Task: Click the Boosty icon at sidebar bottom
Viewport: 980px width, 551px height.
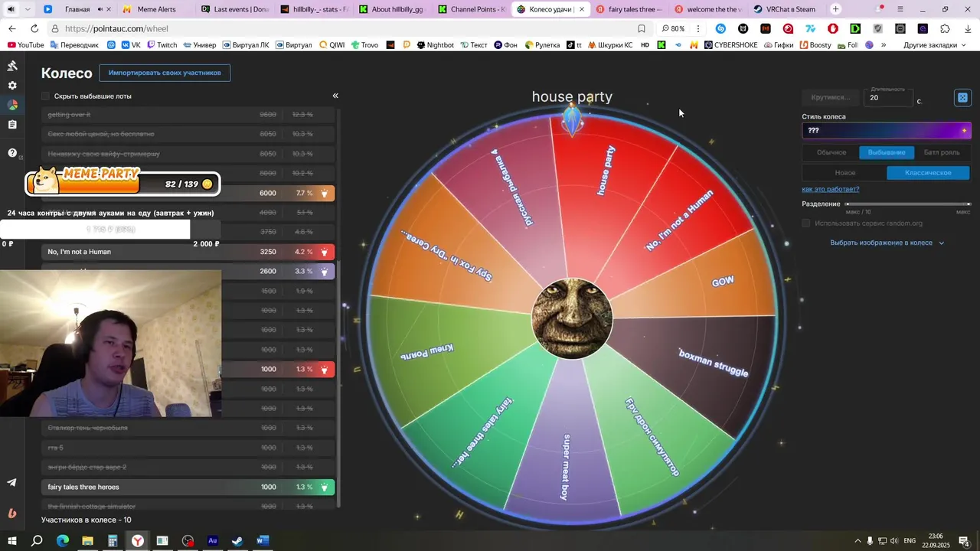Action: tap(12, 514)
